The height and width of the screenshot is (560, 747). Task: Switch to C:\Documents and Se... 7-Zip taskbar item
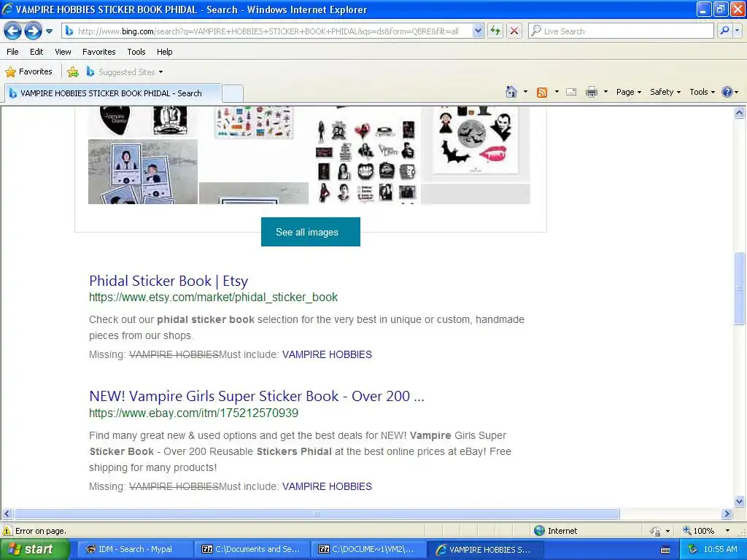click(x=252, y=550)
